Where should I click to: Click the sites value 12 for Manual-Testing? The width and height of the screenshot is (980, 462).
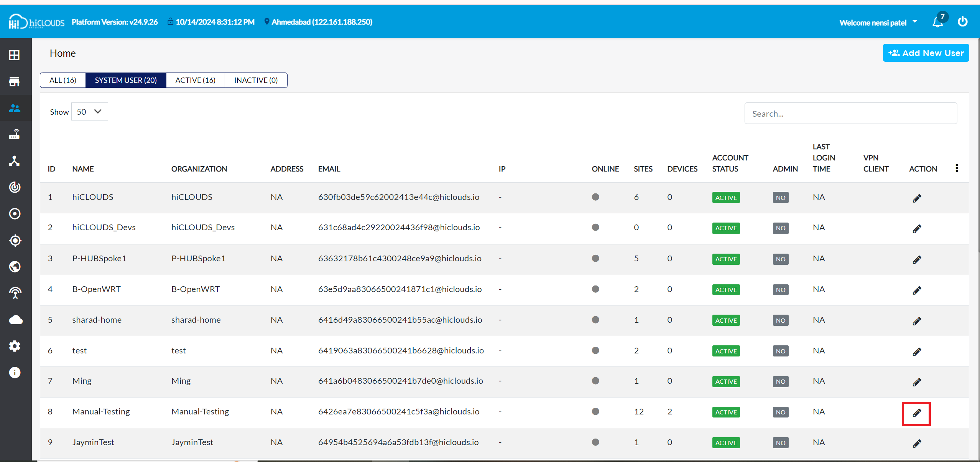click(639, 411)
